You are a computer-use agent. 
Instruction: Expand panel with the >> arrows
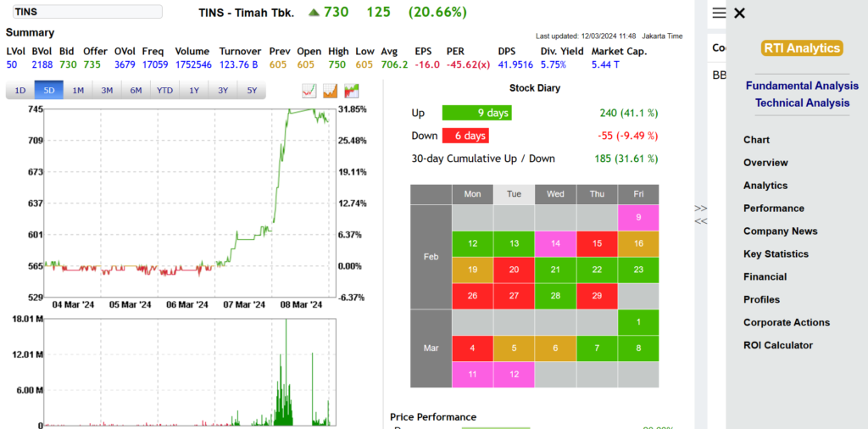[701, 208]
